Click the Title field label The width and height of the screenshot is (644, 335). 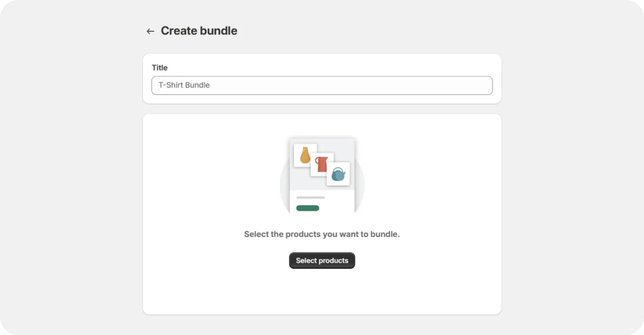(x=160, y=68)
